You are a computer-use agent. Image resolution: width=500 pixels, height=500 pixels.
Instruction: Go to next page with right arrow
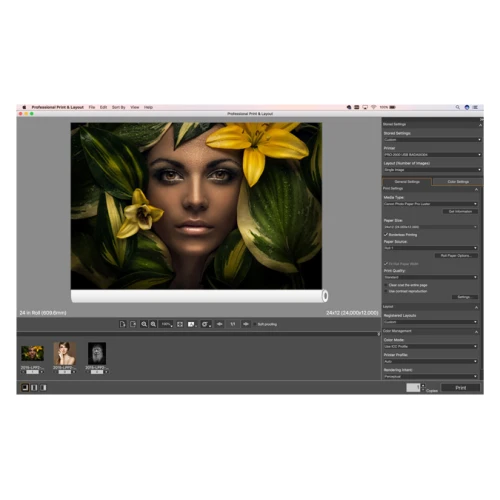click(x=246, y=324)
